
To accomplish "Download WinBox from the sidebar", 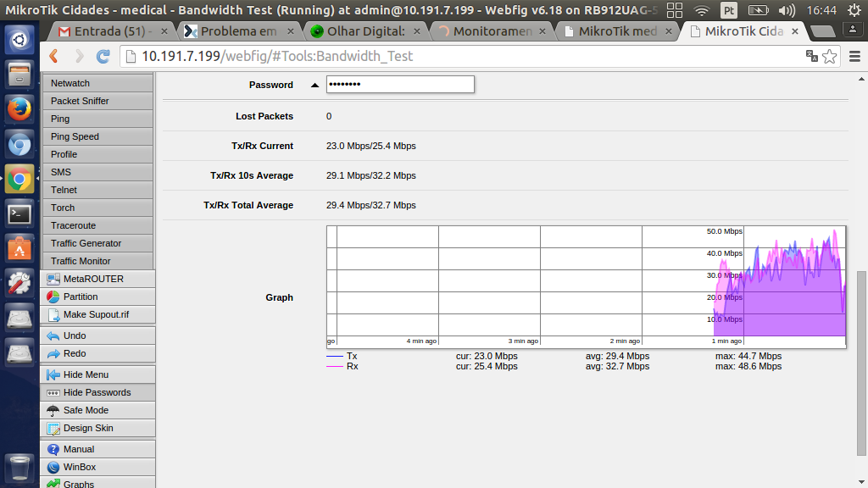I will point(97,467).
